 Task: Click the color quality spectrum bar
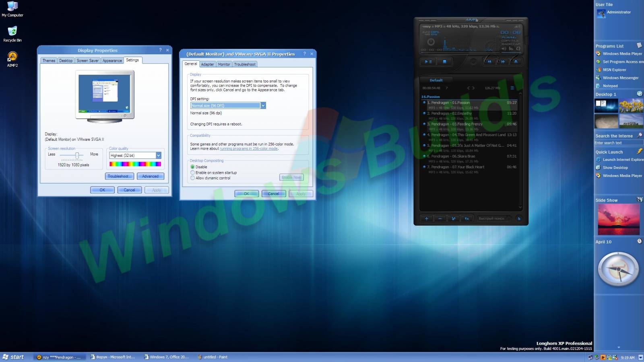click(x=135, y=164)
